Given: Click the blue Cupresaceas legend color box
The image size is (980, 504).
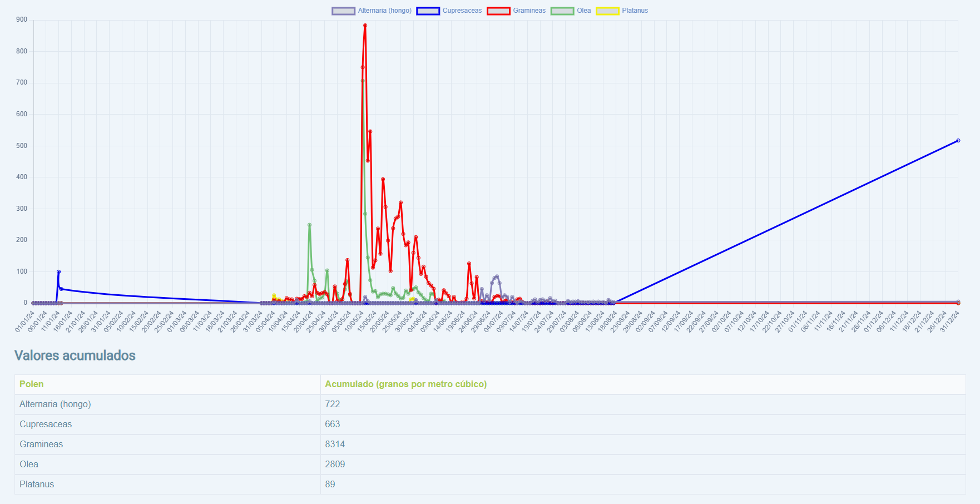Looking at the screenshot, I should coord(428,11).
